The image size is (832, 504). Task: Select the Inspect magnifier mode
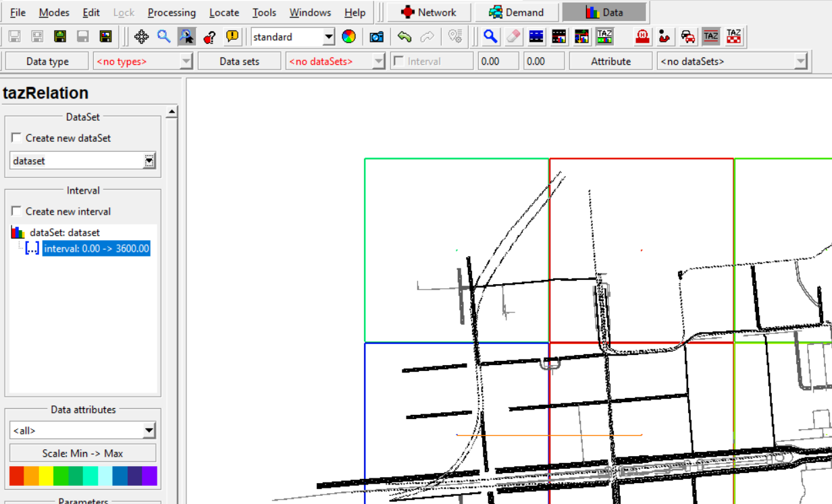[491, 36]
